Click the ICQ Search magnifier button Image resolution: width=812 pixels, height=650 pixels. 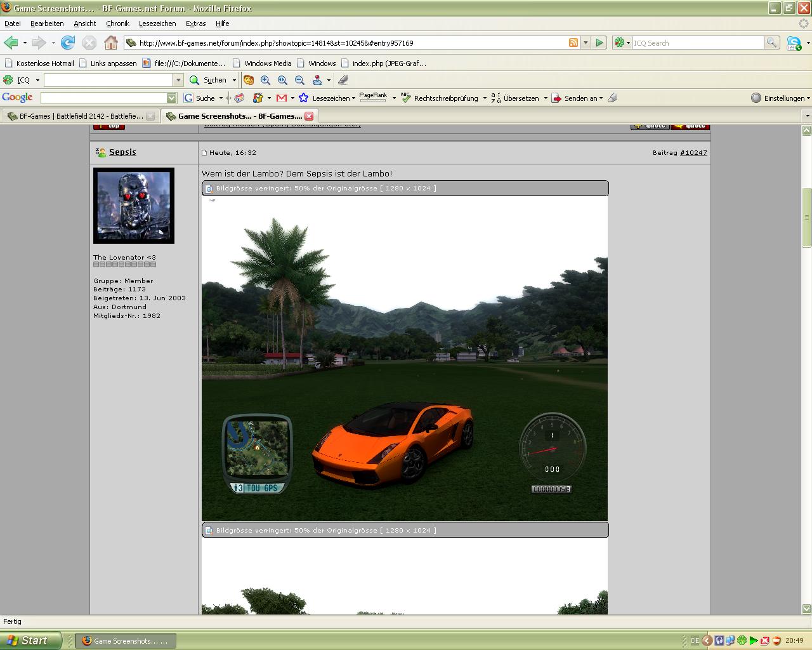(772, 43)
